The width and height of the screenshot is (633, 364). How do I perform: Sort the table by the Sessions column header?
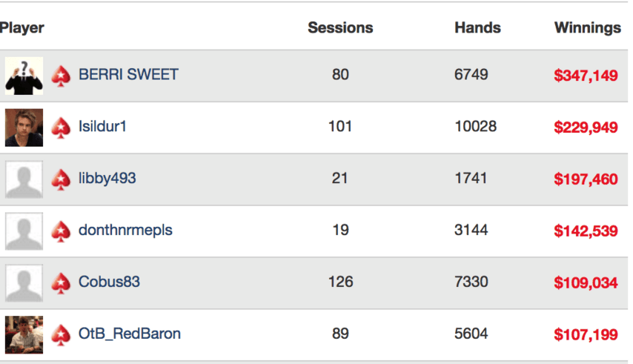click(340, 27)
